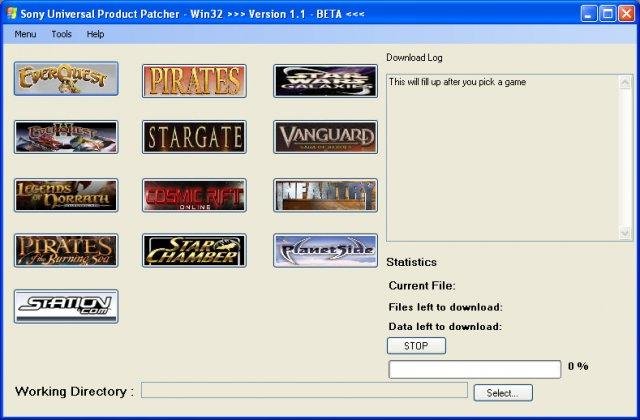The width and height of the screenshot is (640, 420).
Task: Click the Download Log scroll down arrow
Action: (x=625, y=233)
